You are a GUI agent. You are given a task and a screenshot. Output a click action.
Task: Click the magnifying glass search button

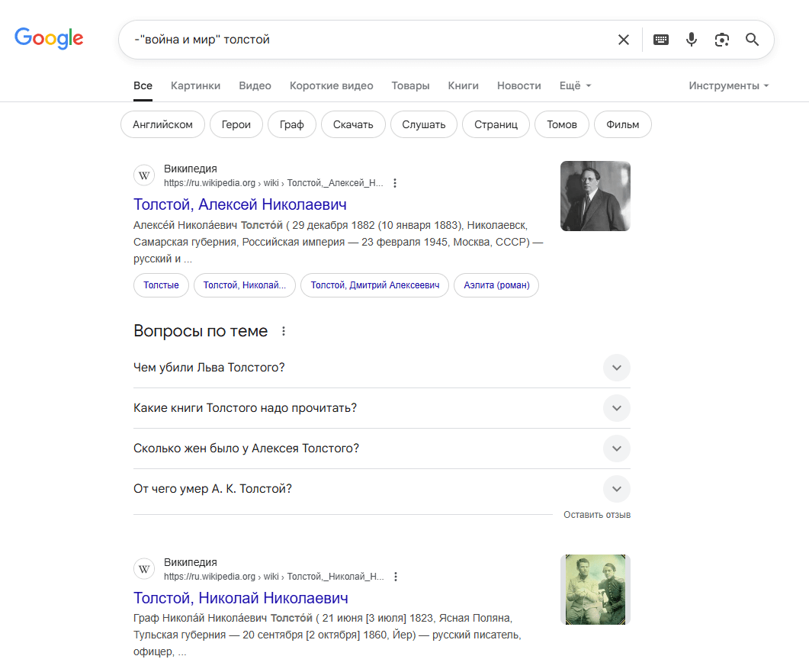click(753, 40)
